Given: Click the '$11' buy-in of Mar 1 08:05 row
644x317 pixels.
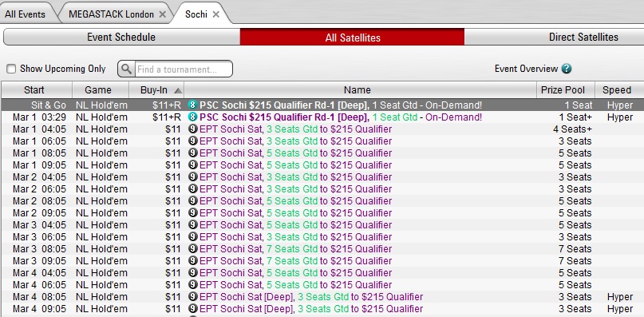Looking at the screenshot, I should [x=173, y=153].
